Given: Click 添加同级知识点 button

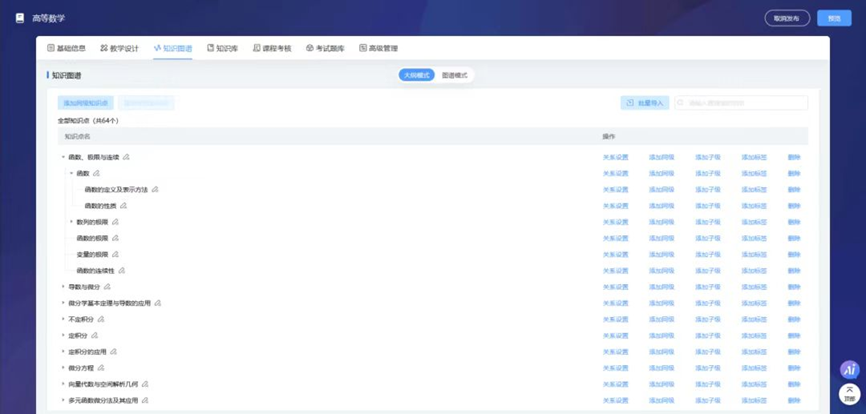Looking at the screenshot, I should pos(86,103).
